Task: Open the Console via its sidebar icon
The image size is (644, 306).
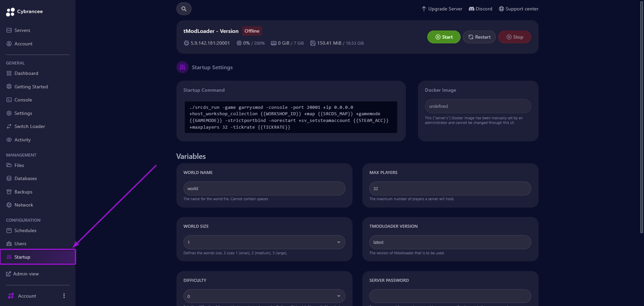Action: 9,100
